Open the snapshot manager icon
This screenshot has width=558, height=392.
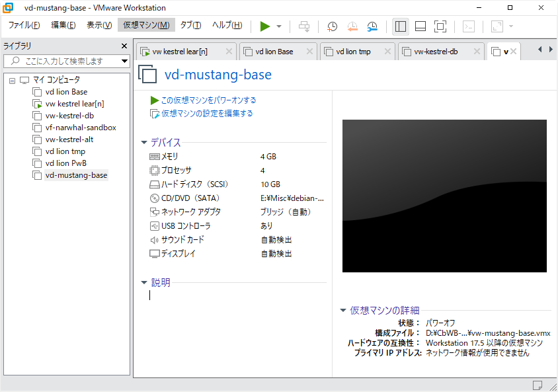coord(373,26)
